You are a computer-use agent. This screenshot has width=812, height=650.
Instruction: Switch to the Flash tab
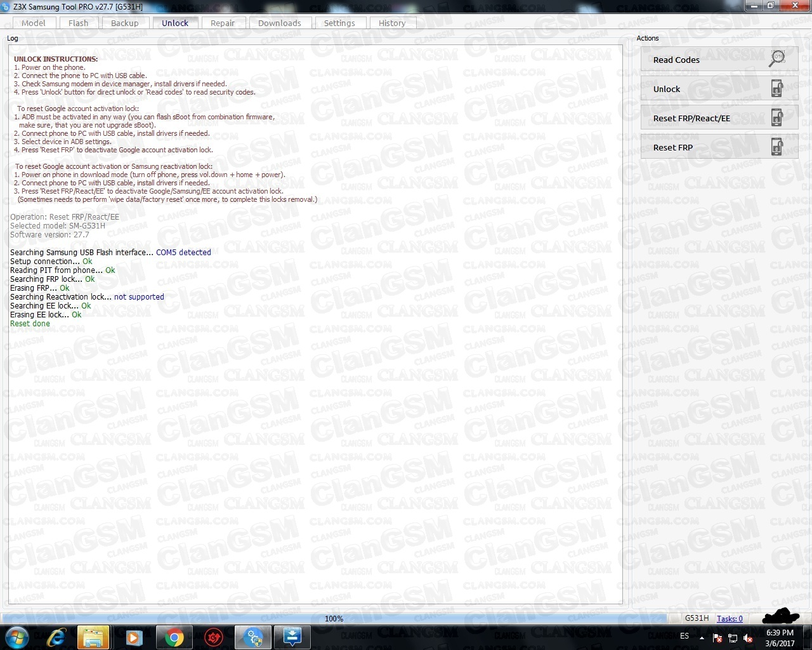click(x=79, y=23)
